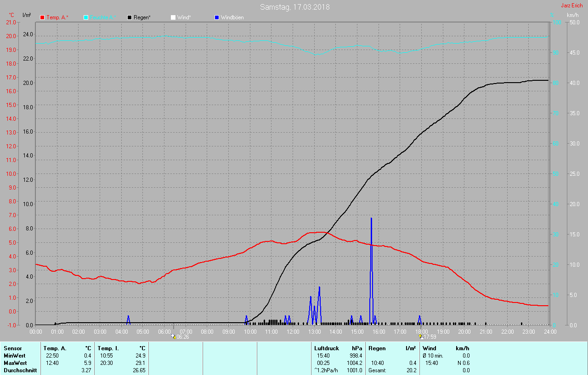Click the black Regen legend swatch
588x375 pixels.
(130, 17)
